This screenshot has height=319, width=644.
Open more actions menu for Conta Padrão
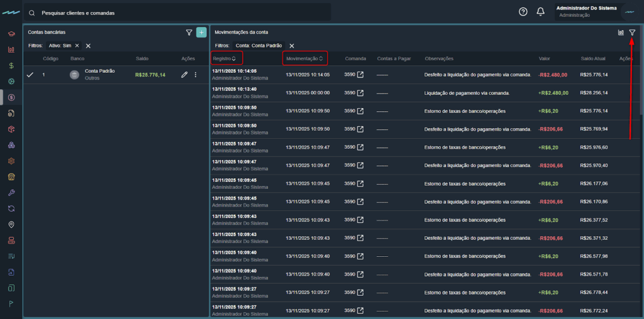tap(196, 75)
